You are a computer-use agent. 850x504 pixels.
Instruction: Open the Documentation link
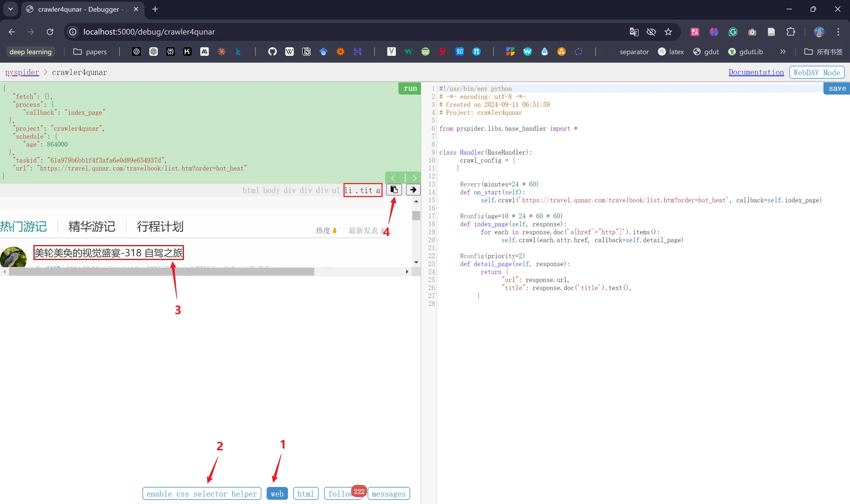756,72
